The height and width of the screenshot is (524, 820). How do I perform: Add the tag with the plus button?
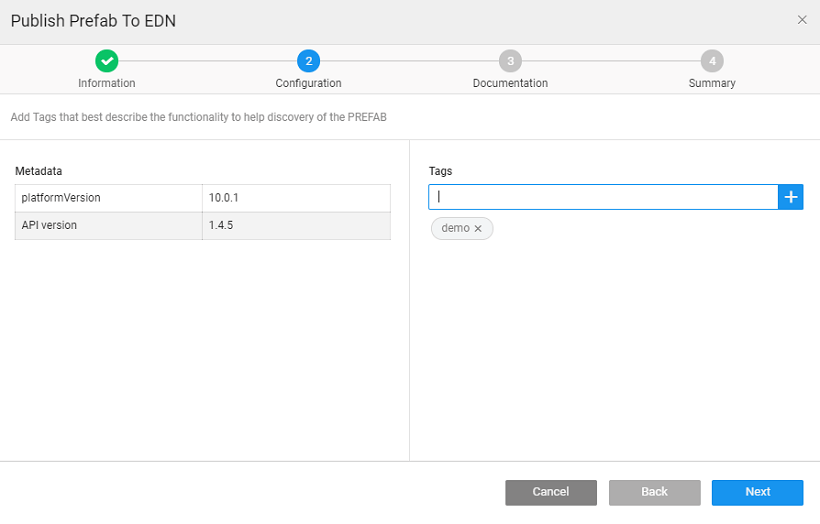coord(791,197)
